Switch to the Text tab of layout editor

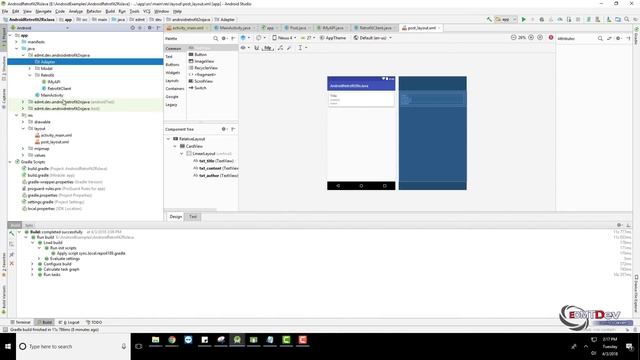coord(193,217)
